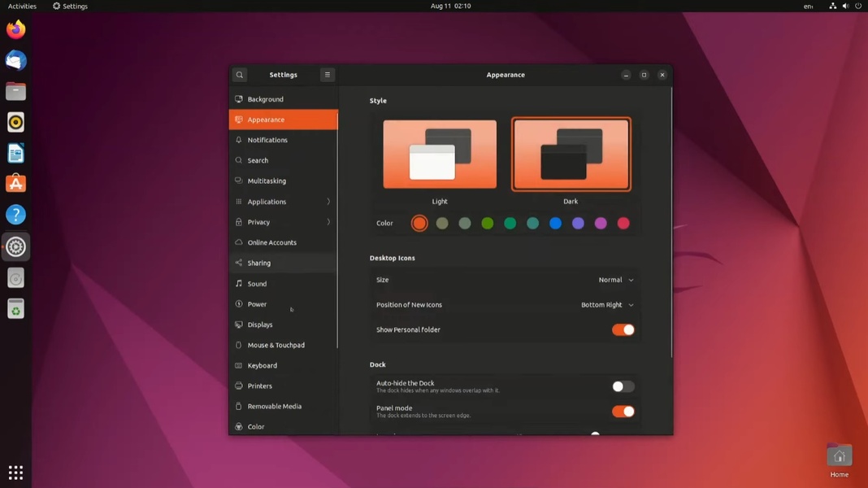
Task: Choose the Light style thumbnail
Action: [x=440, y=155]
